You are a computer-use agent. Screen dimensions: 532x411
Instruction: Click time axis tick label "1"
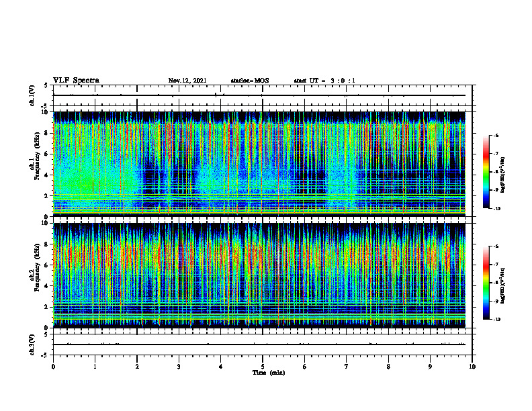click(x=95, y=367)
